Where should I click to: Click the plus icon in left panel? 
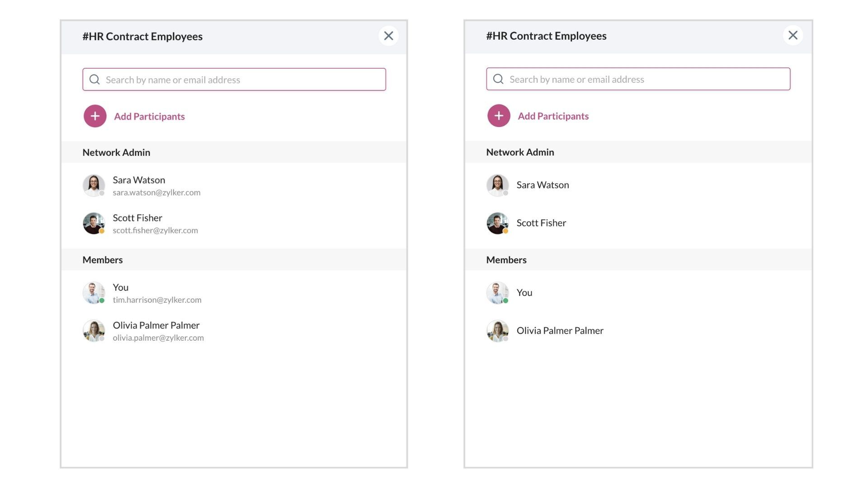click(95, 116)
